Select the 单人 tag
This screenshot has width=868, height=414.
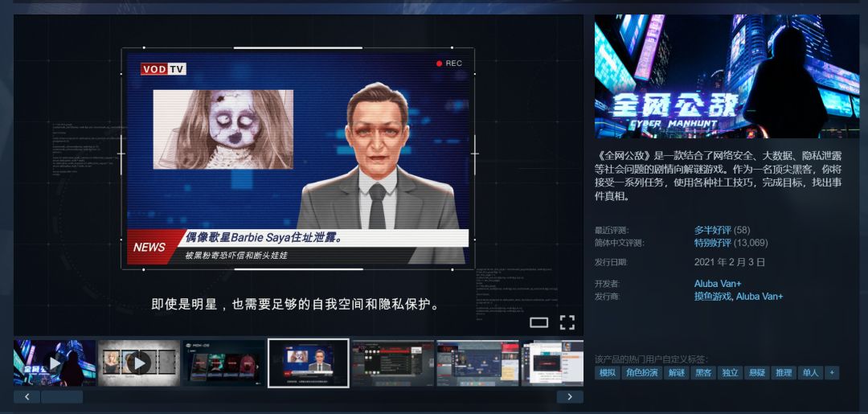[810, 373]
